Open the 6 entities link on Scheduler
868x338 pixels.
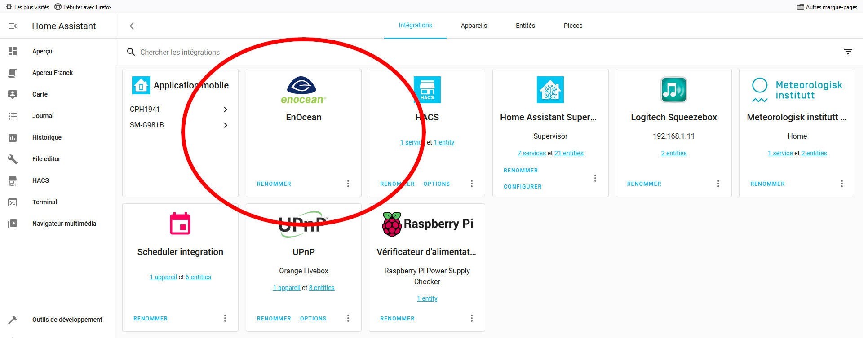click(x=198, y=277)
